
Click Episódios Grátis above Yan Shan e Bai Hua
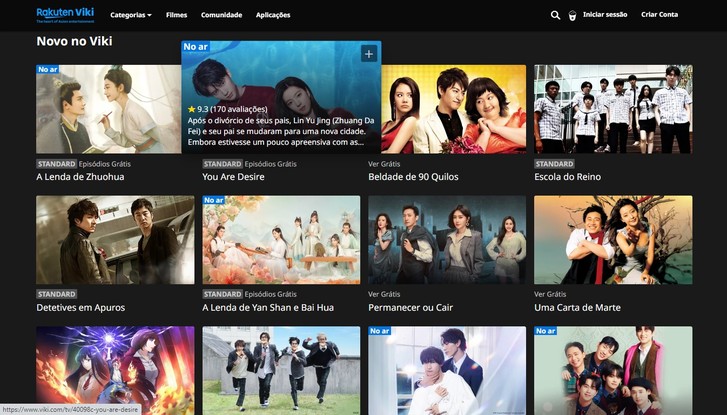pos(271,294)
